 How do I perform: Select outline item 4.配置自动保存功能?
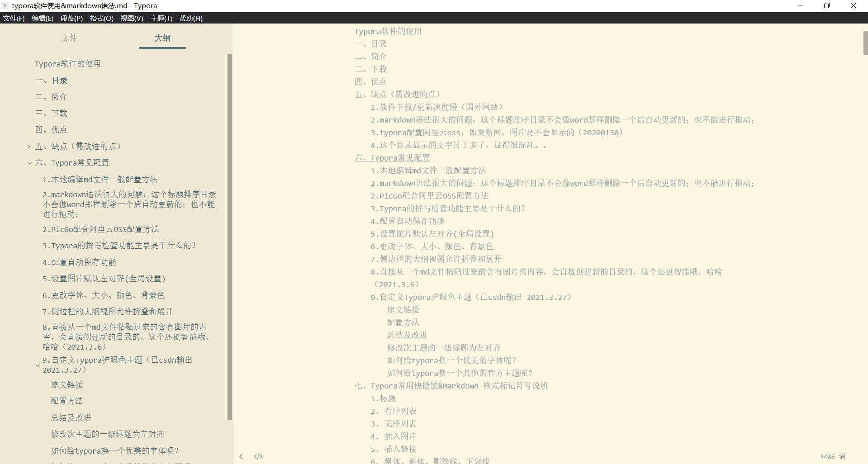tap(79, 262)
